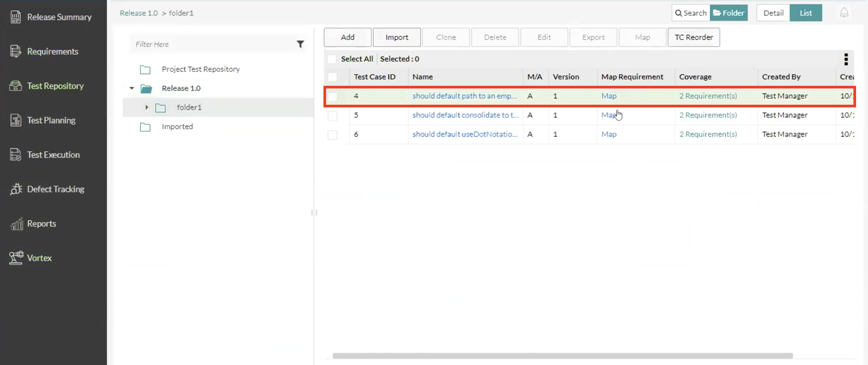Viewport: 868px width, 365px height.
Task: Open Test Planning menu item
Action: click(x=51, y=120)
